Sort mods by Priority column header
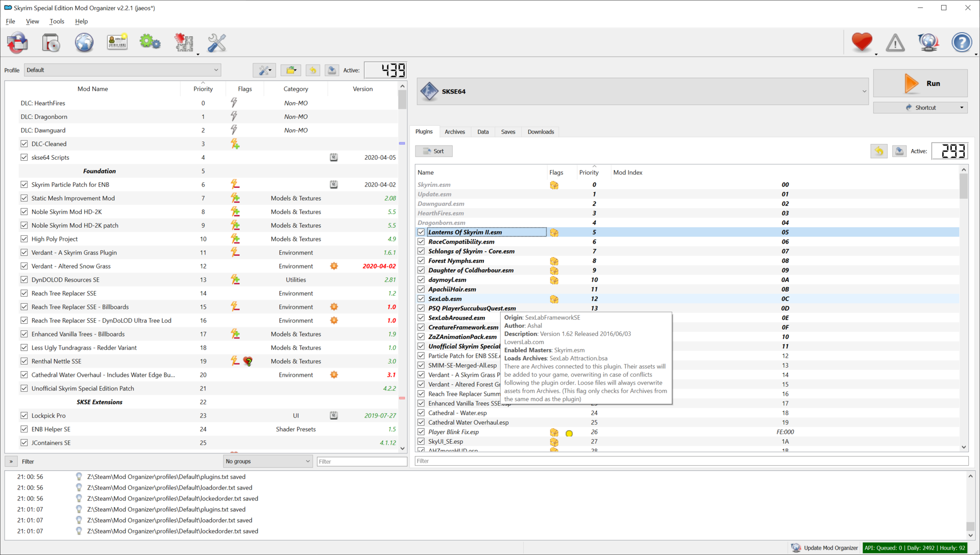 (203, 89)
